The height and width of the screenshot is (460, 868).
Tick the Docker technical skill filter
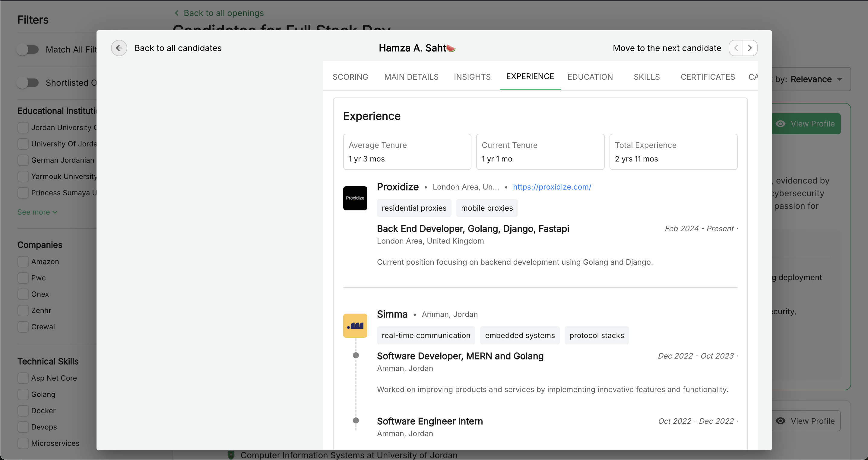pyautogui.click(x=23, y=410)
